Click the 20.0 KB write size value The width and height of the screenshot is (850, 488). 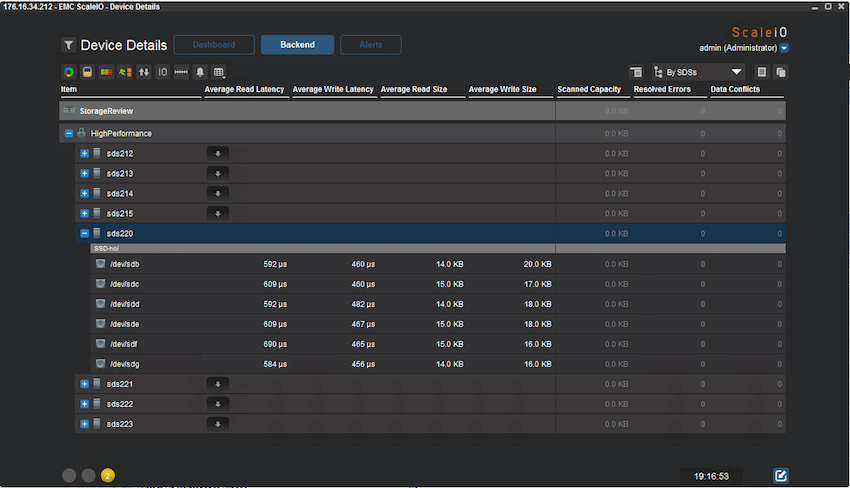[537, 264]
